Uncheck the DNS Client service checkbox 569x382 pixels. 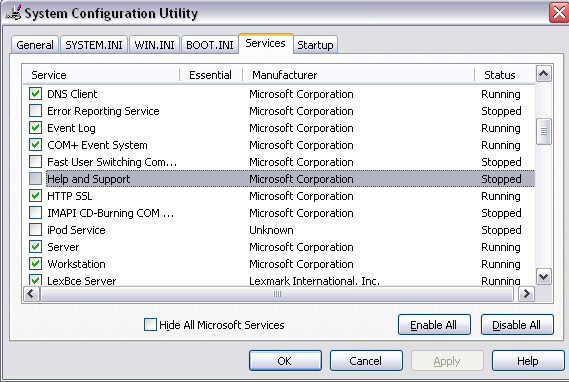[x=35, y=94]
